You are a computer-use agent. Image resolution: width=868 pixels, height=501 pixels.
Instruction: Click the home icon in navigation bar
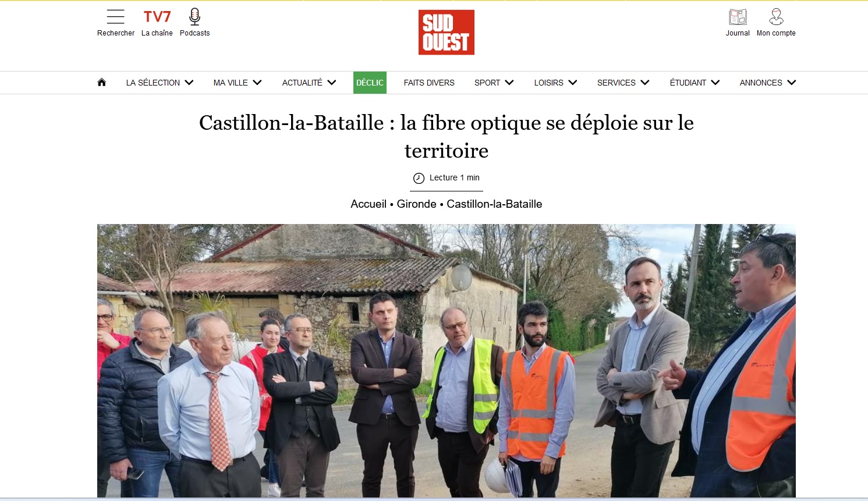[x=102, y=82]
